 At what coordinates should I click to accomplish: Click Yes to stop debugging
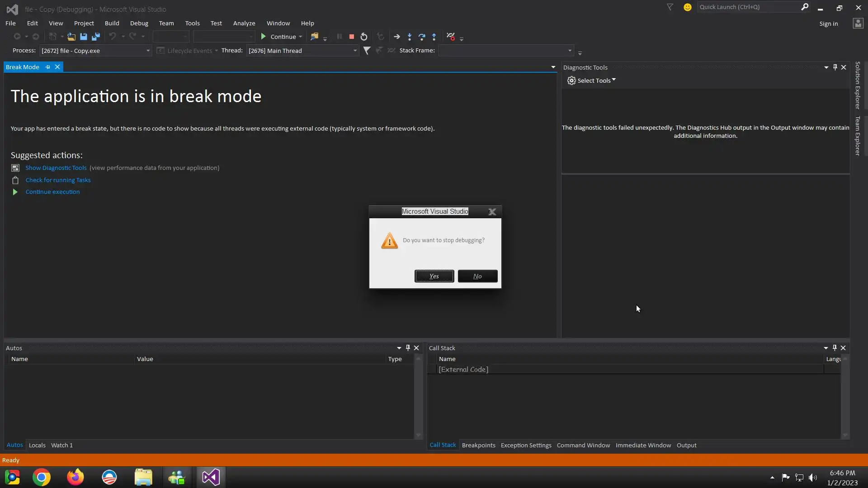click(x=434, y=276)
